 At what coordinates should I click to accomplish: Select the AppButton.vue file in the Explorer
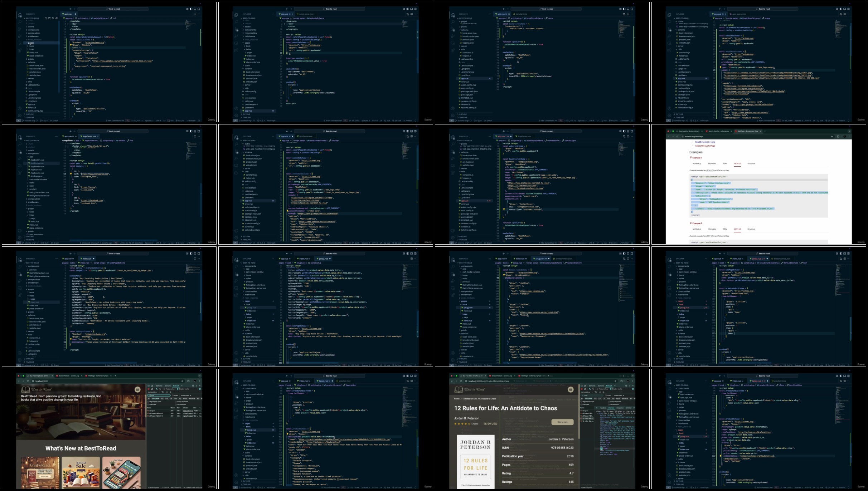(37, 160)
